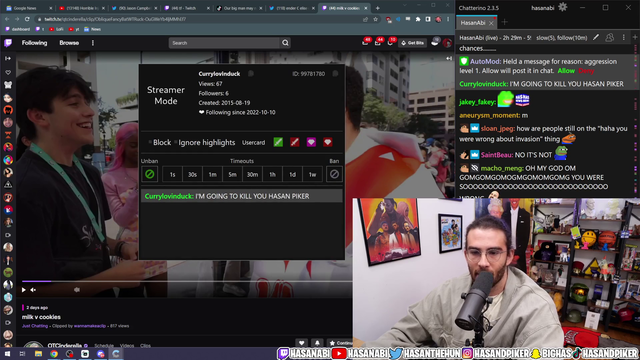Screen dimensions: 640x360
Task: Open the dashboard bookmark
Action: click(x=18, y=29)
